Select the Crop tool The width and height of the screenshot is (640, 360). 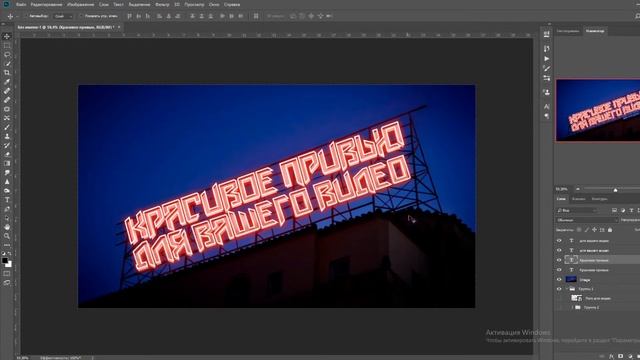pos(7,73)
